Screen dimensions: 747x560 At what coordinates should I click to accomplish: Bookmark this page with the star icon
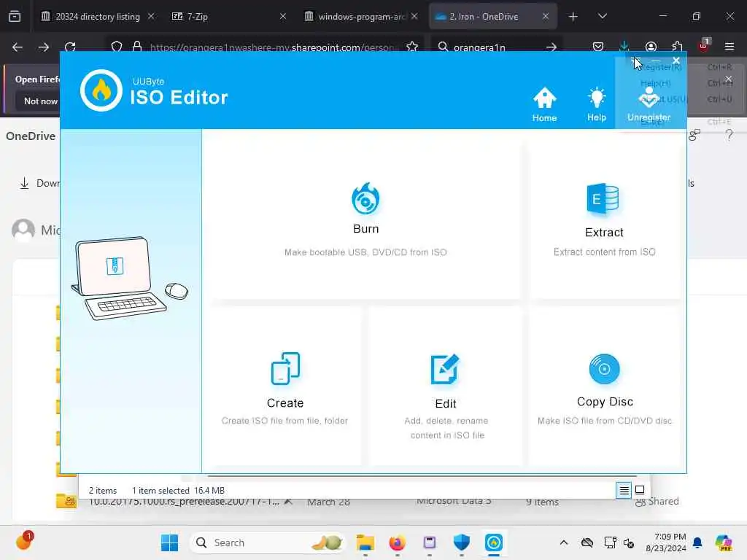(x=412, y=47)
